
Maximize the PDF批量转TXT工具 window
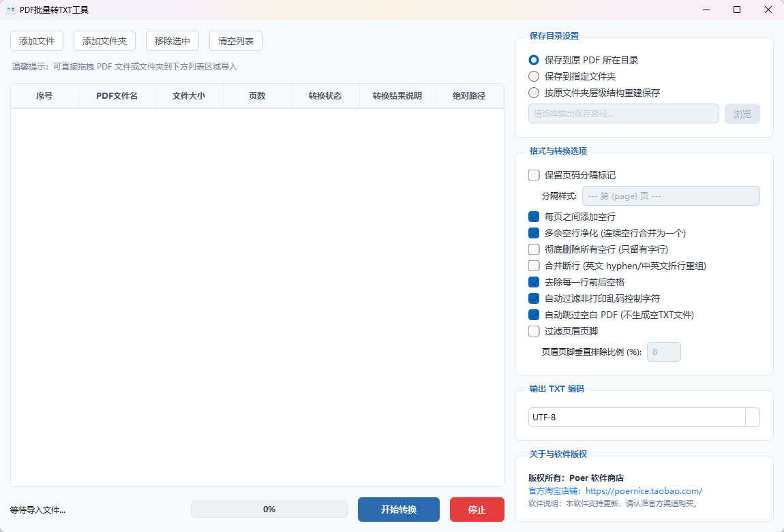pyautogui.click(x=737, y=10)
